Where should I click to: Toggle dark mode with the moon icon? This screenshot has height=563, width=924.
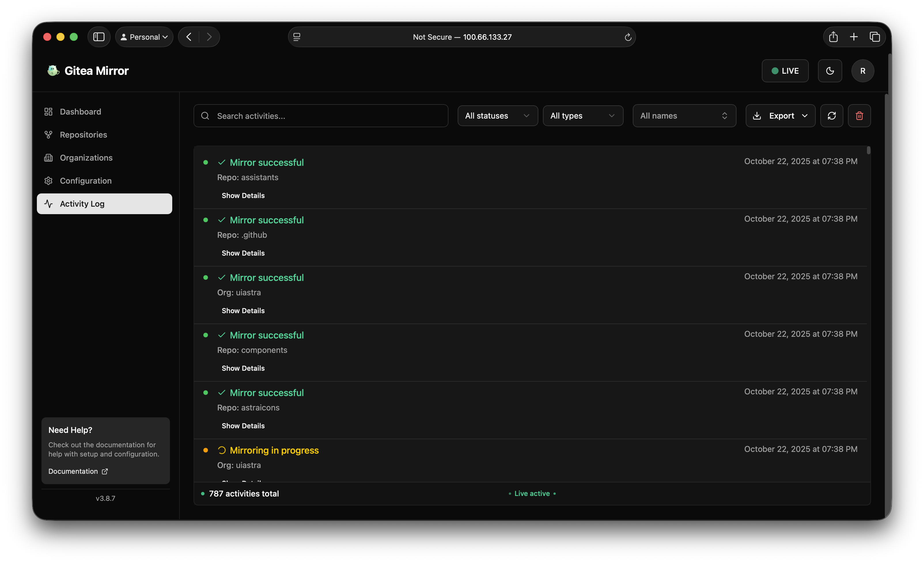(830, 71)
